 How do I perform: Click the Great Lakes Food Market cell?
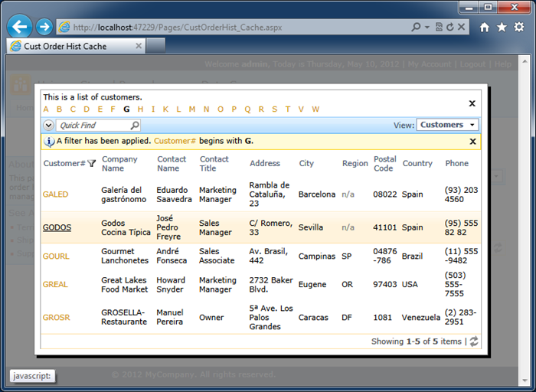124,285
